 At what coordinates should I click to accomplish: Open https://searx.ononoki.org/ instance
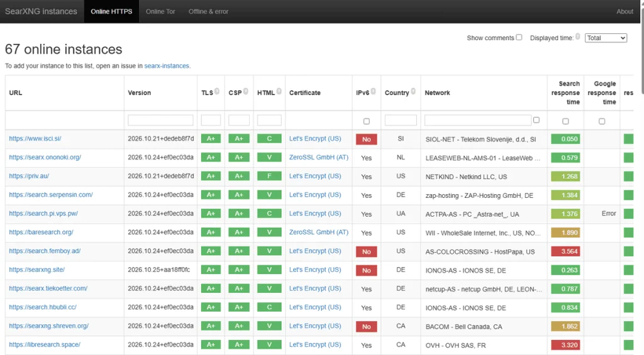click(x=45, y=157)
